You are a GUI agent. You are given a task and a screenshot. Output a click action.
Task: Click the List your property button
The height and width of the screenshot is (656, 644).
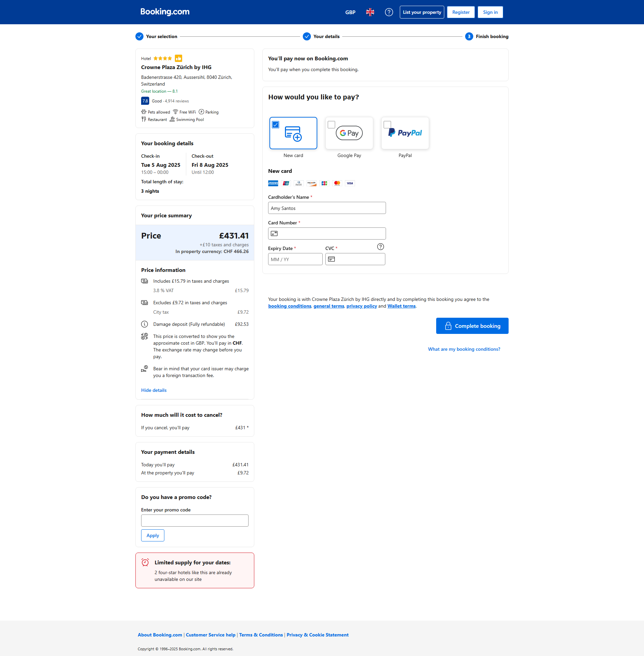pos(422,12)
